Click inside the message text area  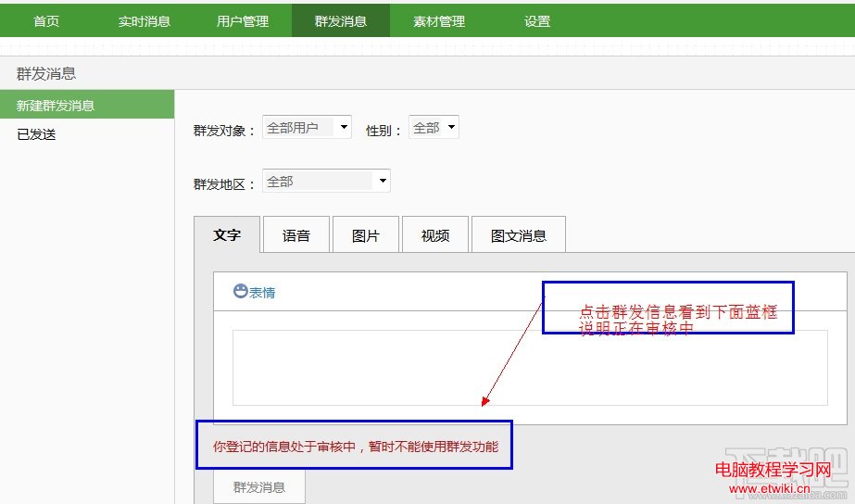(530, 368)
